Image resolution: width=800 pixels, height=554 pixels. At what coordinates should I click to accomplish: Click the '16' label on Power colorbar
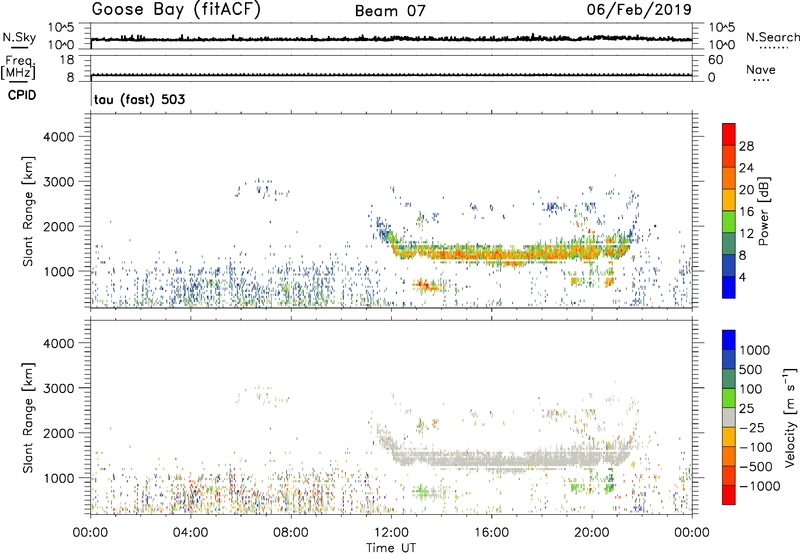746,212
